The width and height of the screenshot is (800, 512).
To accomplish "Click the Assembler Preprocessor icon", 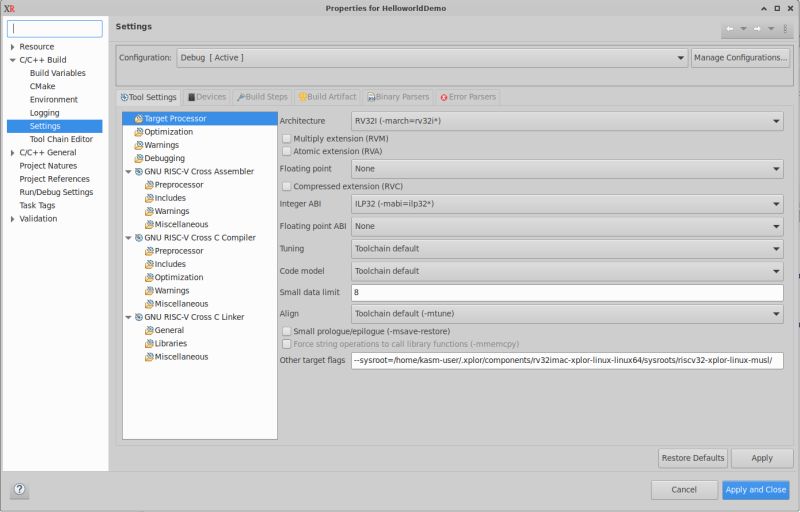I will [x=149, y=185].
